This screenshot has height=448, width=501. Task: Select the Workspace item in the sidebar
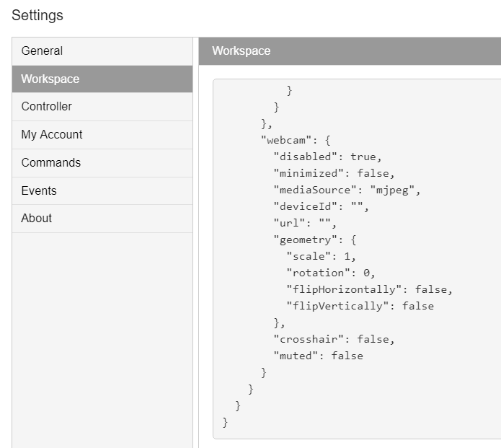[102, 79]
